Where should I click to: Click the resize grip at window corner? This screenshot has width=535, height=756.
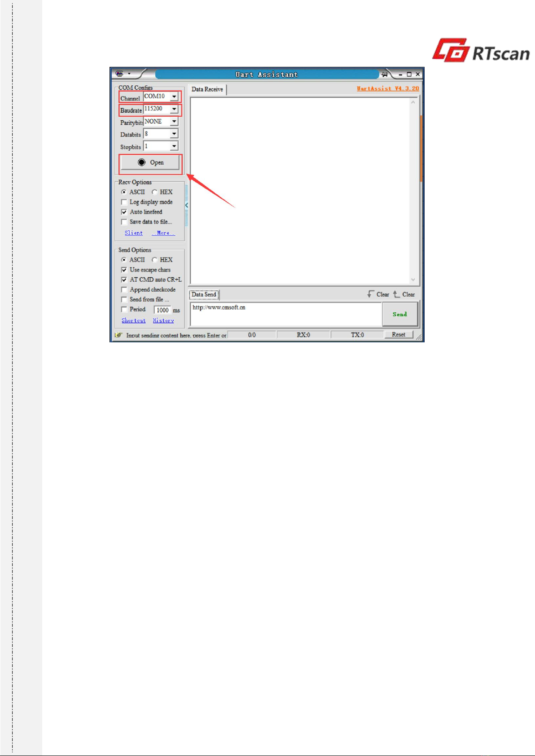(x=419, y=337)
